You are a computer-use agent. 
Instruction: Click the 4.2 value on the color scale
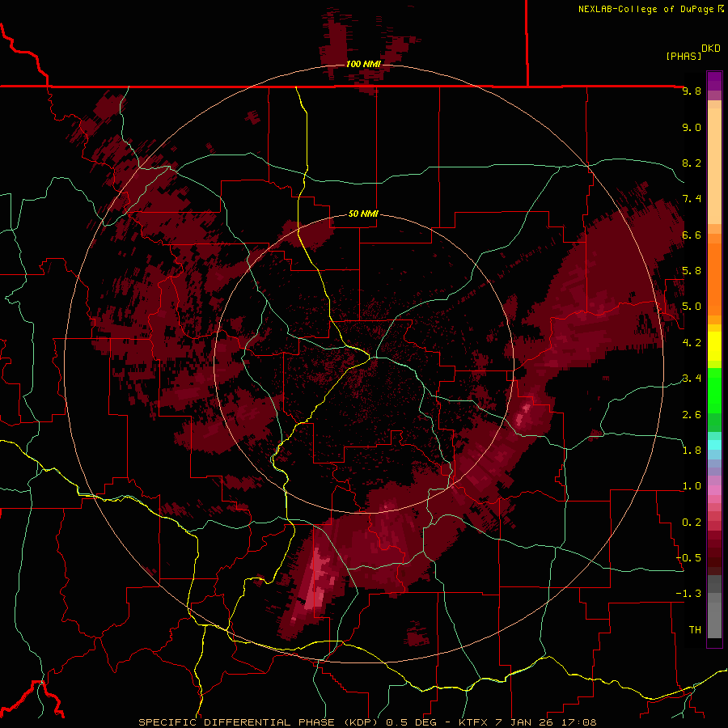point(692,343)
